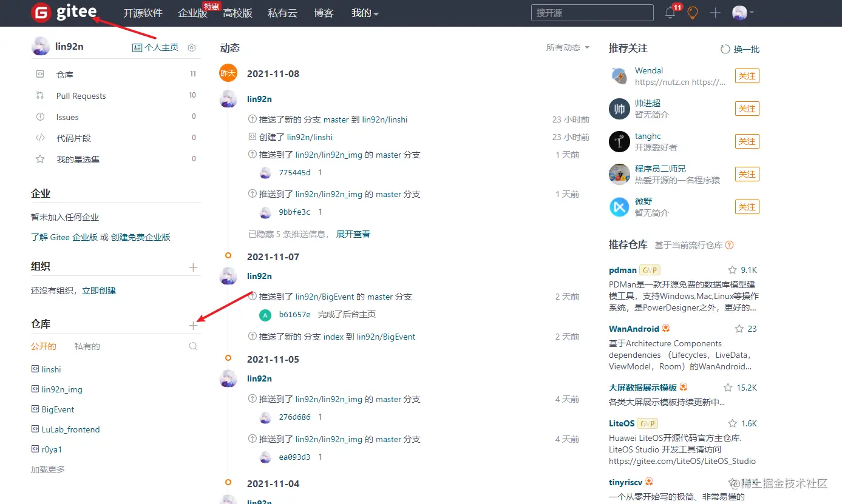
Task: Click the plus icon in top navbar
Action: coord(715,13)
